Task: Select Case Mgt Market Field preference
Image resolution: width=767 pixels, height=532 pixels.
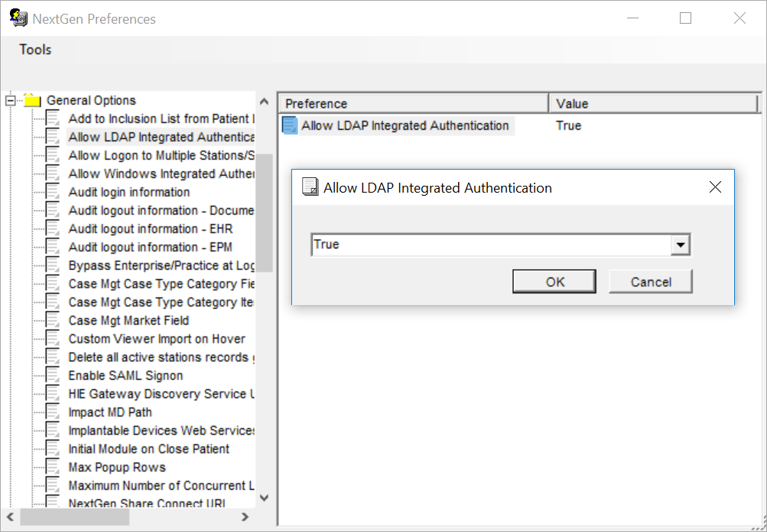Action: [128, 320]
